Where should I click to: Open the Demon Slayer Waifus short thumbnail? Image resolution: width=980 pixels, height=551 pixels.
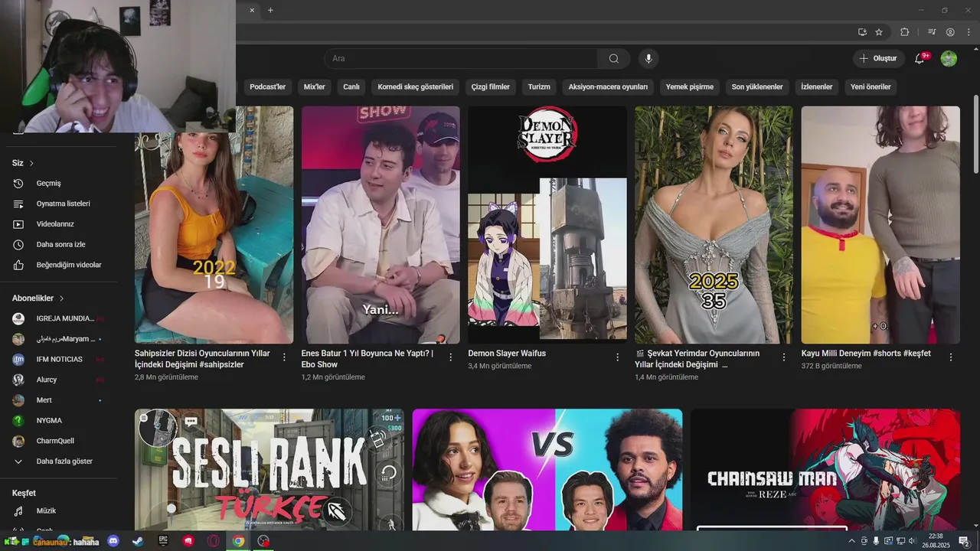coord(547,225)
